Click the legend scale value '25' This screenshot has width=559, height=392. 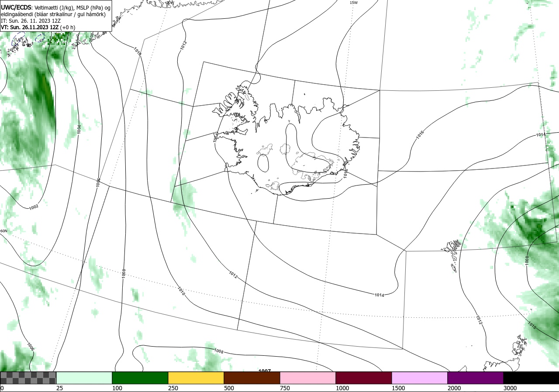(60, 388)
